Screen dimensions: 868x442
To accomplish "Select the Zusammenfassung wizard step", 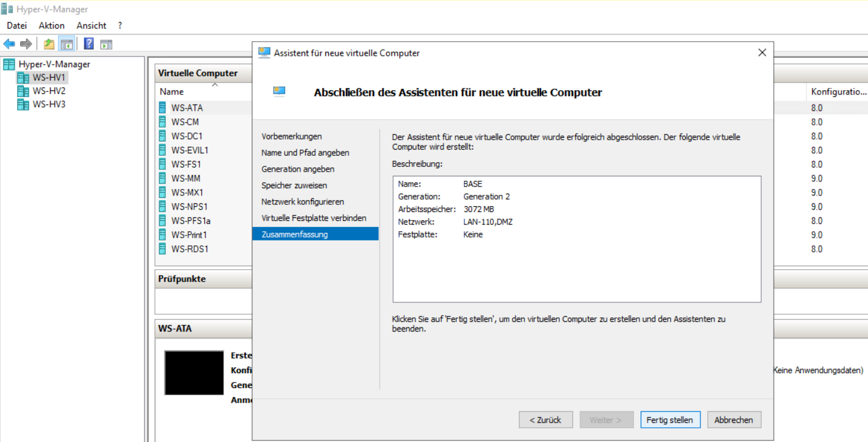I will (x=315, y=234).
